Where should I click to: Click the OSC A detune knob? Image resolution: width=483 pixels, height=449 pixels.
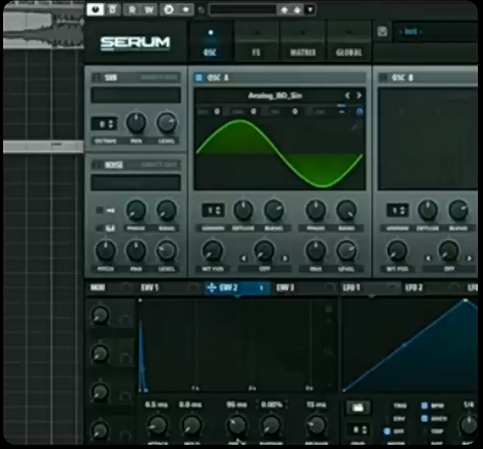click(x=243, y=210)
